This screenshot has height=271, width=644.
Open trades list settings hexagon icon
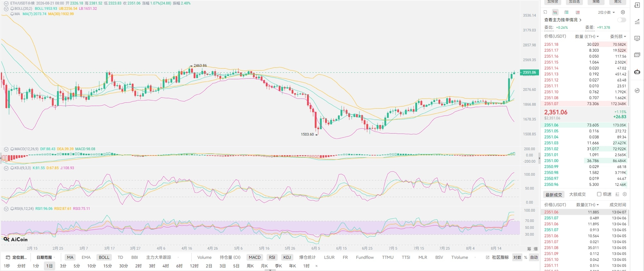click(x=625, y=194)
